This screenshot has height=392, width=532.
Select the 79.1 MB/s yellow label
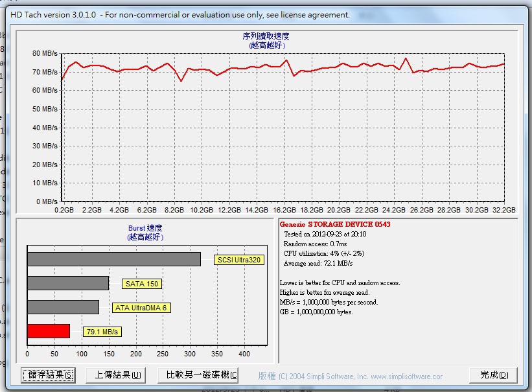[102, 332]
